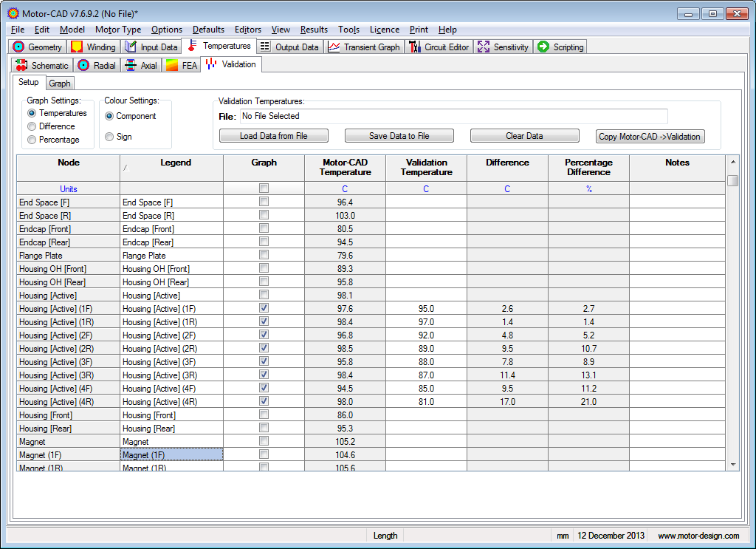Click the Sensitivity tab icon
This screenshot has height=549, width=756.
pos(484,47)
